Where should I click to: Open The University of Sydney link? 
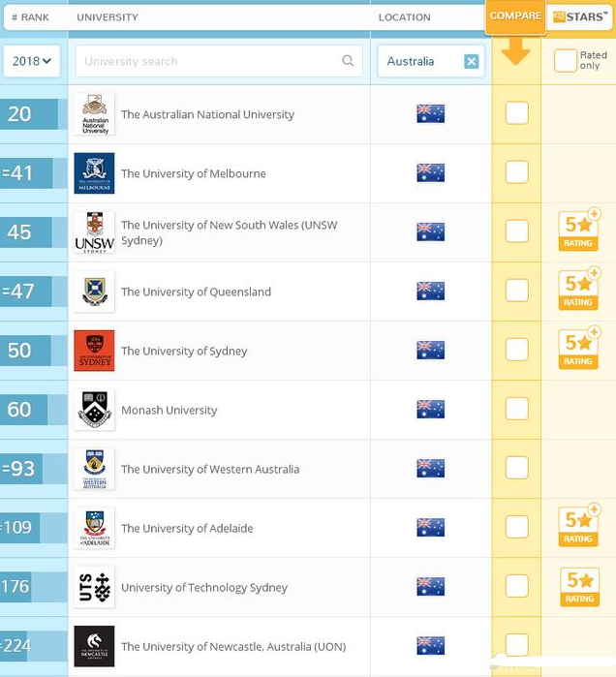coord(184,351)
